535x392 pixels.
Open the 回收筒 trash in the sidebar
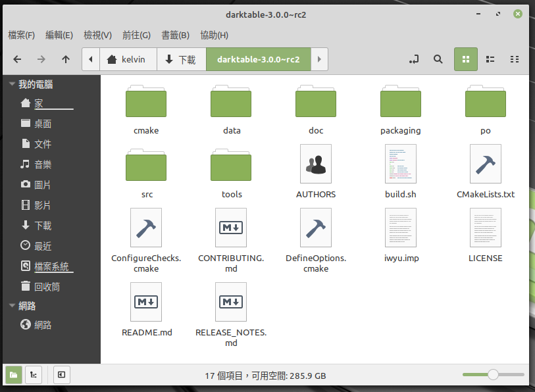pyautogui.click(x=46, y=285)
